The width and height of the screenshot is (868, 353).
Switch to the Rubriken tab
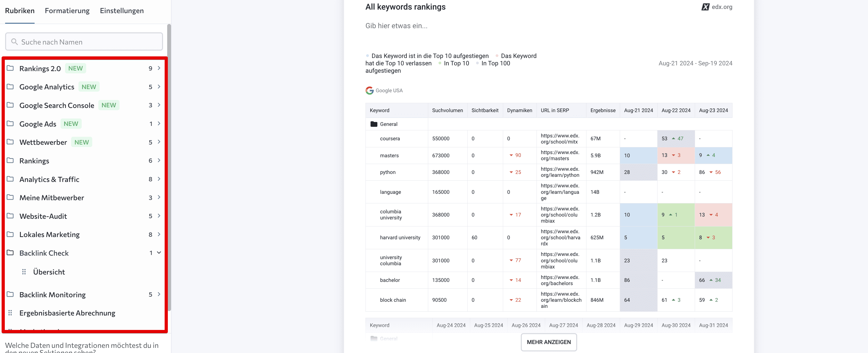click(x=20, y=11)
